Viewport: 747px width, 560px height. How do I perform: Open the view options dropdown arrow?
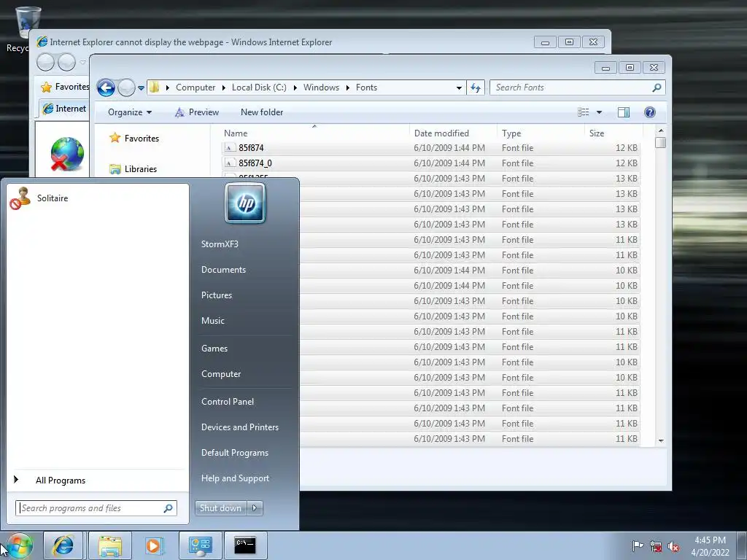(x=600, y=112)
